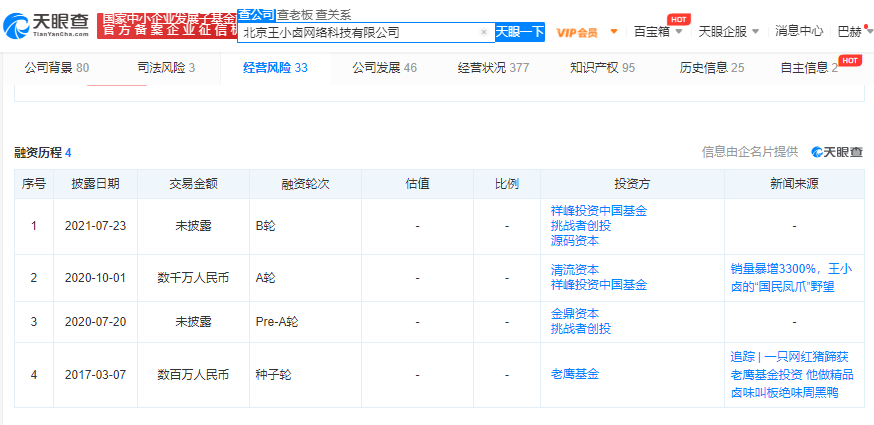Image resolution: width=874 pixels, height=425 pixels.
Task: Switch to 经营风险 33 tab
Action: tap(275, 68)
